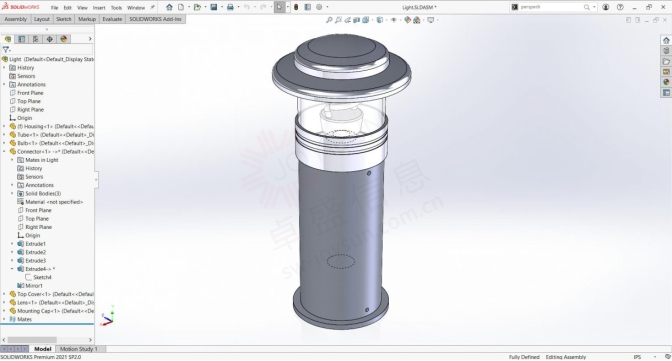The height and width of the screenshot is (361, 672).
Task: Expand the Top Cover<1> component
Action: click(4, 294)
